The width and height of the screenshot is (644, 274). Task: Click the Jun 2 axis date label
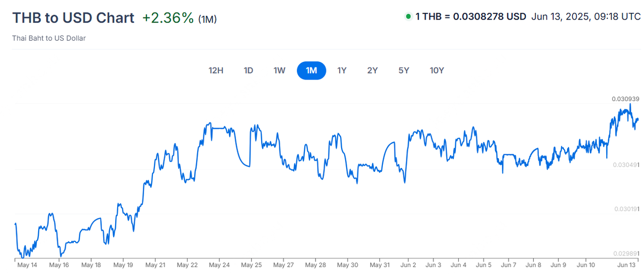click(x=408, y=265)
